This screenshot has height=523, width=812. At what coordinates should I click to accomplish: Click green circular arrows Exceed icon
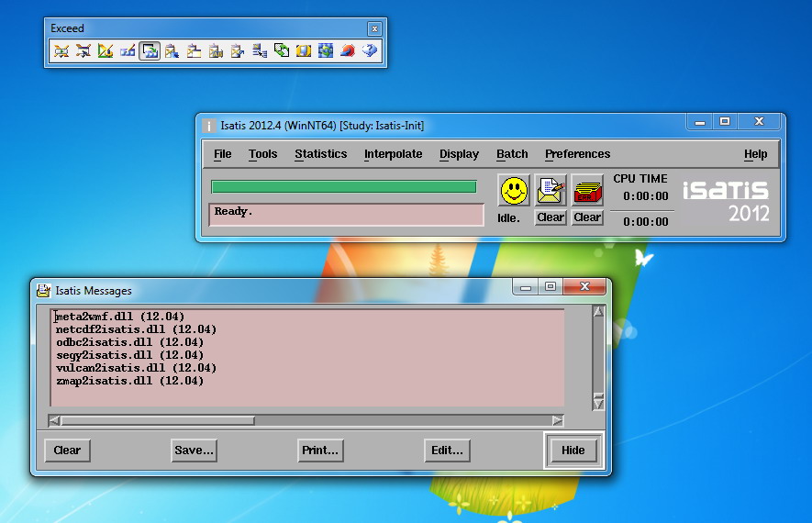tap(282, 50)
